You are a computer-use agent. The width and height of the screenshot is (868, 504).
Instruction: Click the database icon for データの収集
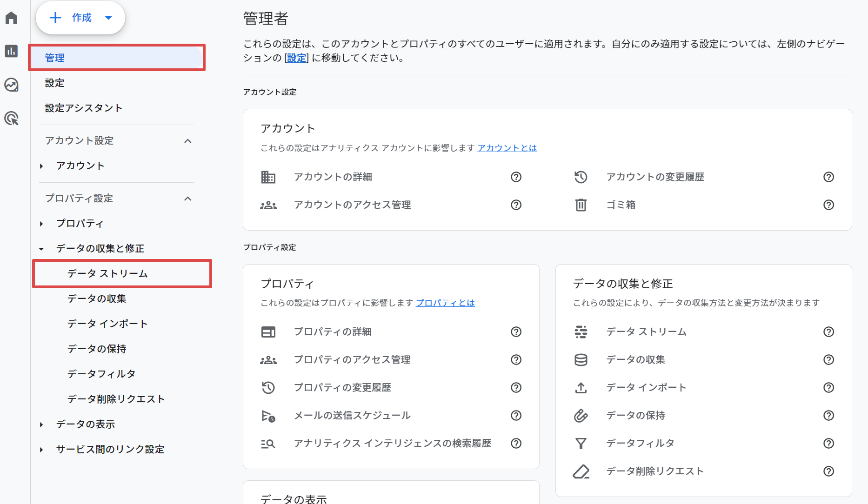[x=581, y=359]
